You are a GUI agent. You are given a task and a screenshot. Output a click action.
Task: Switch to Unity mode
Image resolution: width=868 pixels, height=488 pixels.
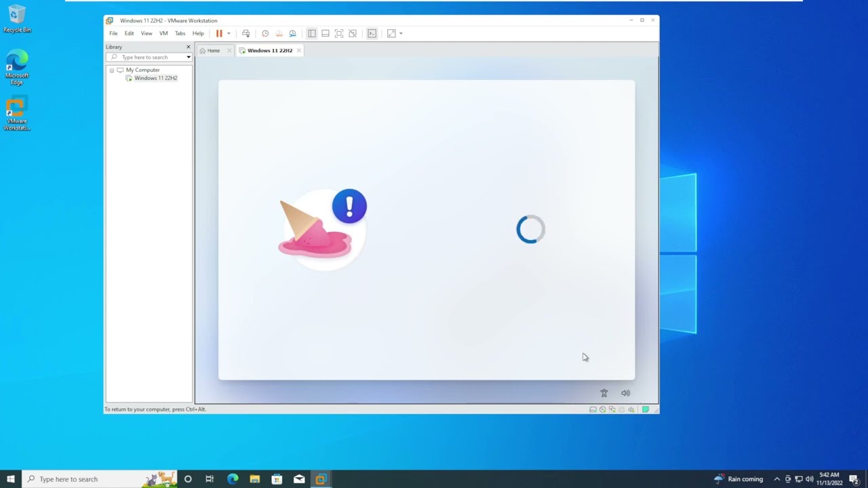pos(353,33)
